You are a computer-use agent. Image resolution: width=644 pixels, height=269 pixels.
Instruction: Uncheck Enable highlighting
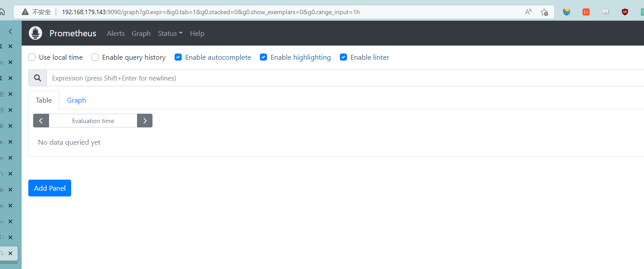pos(263,57)
